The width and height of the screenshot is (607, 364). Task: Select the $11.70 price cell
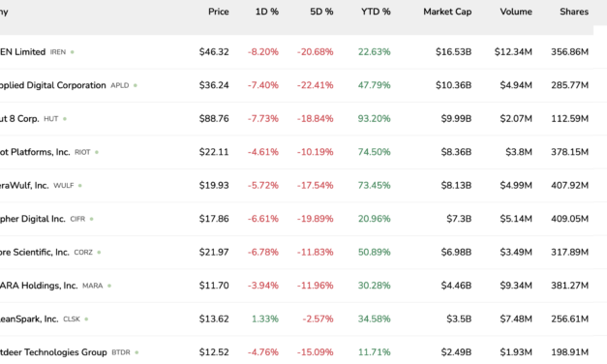(x=214, y=286)
